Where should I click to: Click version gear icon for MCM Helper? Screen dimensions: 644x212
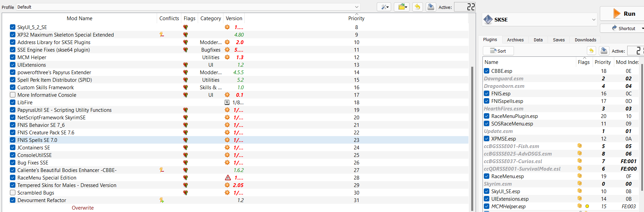click(x=227, y=57)
